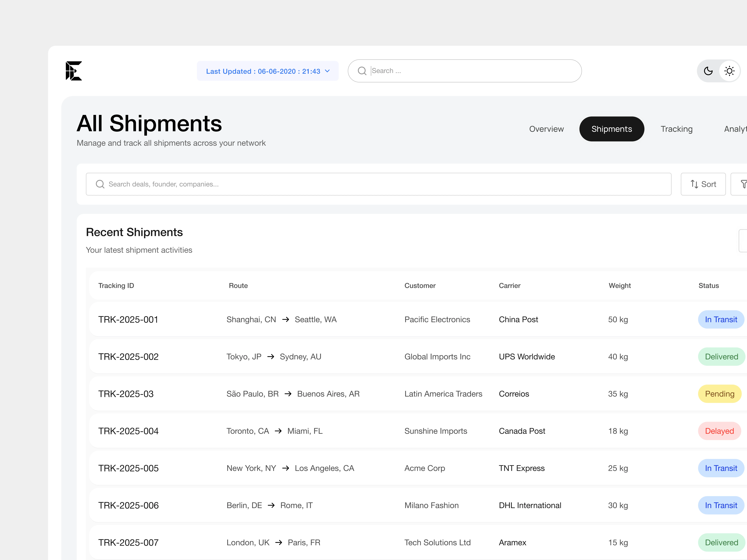Screen dimensions: 747x560
Task: Open tracking ID TRK-2025-005 row
Action: point(128,468)
